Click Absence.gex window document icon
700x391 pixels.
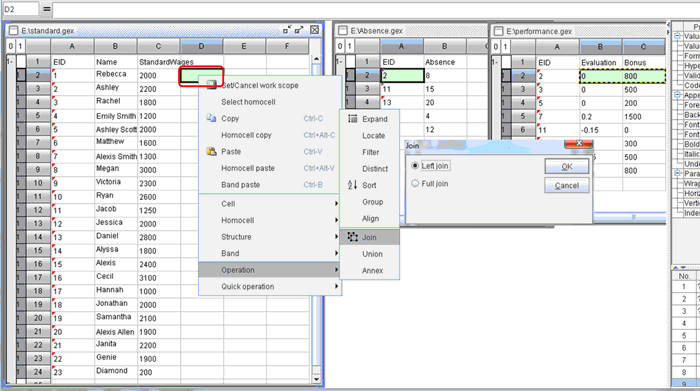point(342,30)
